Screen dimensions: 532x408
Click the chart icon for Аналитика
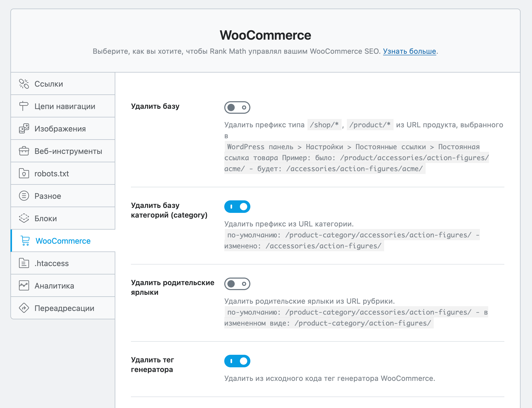[24, 286]
